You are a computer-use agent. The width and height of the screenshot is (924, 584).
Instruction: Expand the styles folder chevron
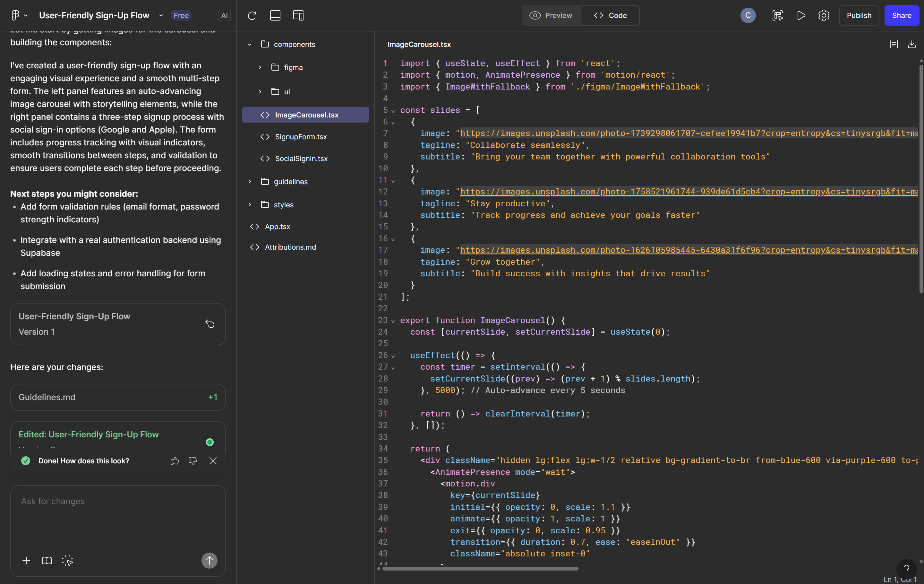click(x=250, y=205)
